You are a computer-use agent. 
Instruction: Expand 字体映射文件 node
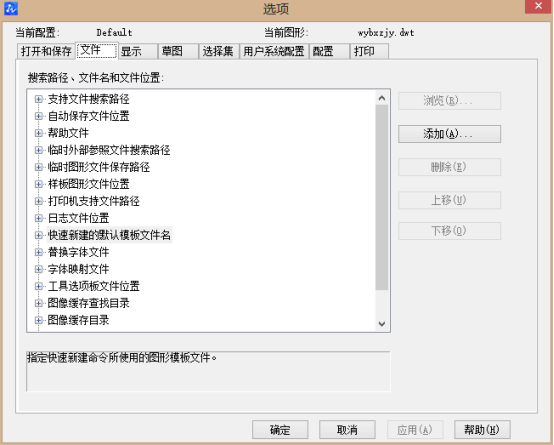point(39,269)
